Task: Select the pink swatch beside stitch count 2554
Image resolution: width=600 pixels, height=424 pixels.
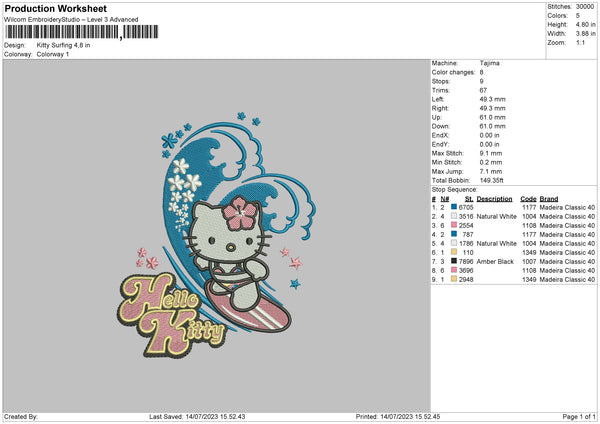Action: [x=454, y=225]
